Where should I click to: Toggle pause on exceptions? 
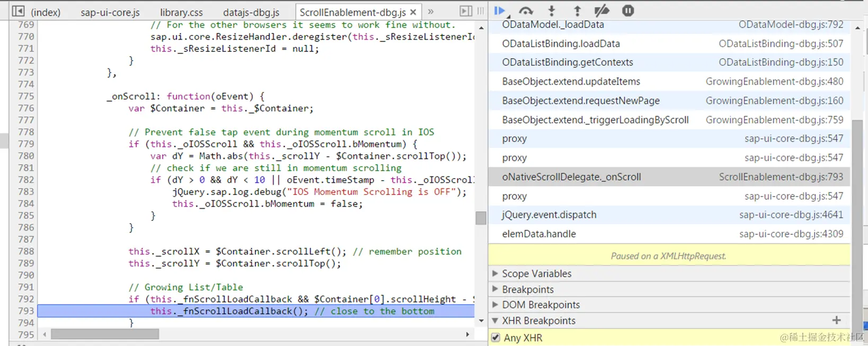click(628, 11)
